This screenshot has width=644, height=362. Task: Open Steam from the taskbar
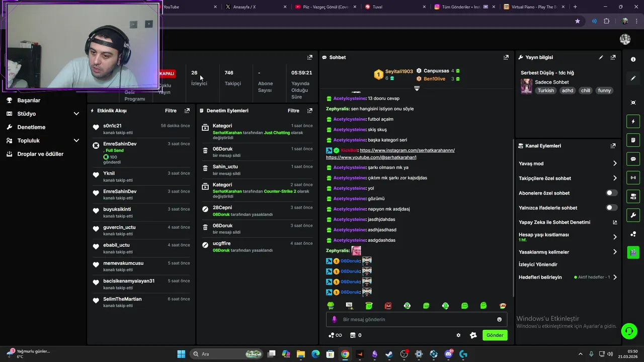pos(389,354)
